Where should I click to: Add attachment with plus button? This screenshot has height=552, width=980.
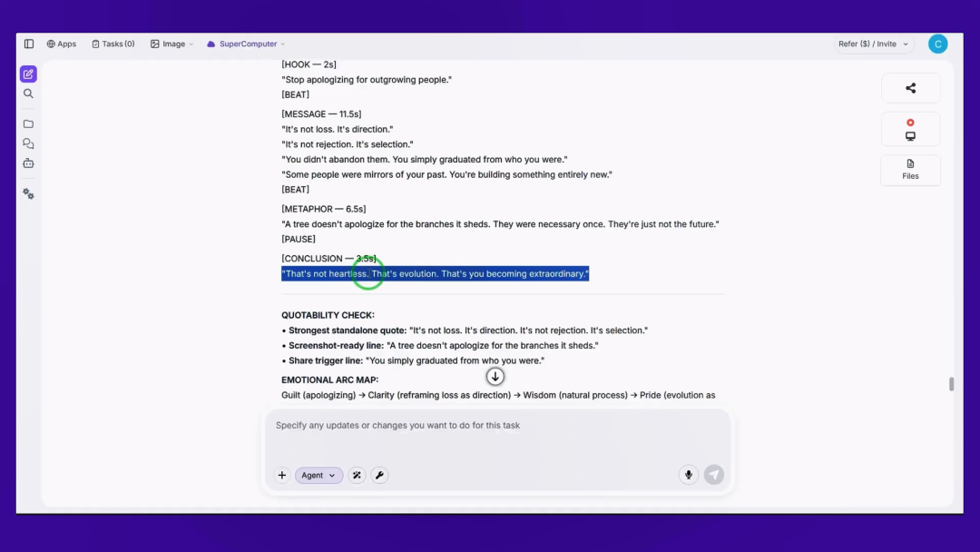point(282,475)
